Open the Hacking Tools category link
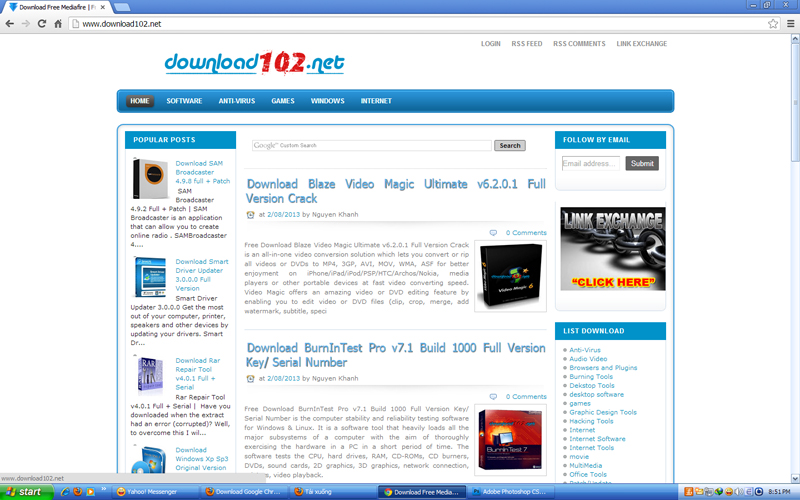Image resolution: width=800 pixels, height=500 pixels. (591, 421)
